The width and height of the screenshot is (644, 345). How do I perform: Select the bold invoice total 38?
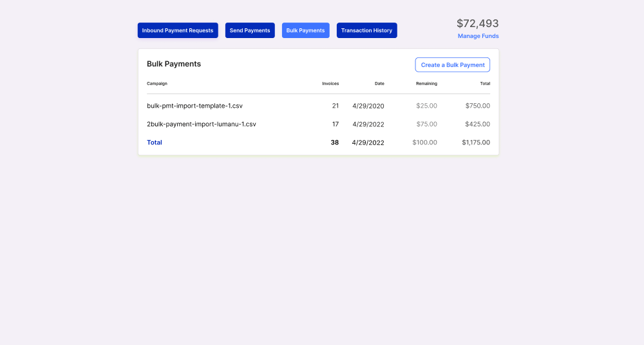335,143
